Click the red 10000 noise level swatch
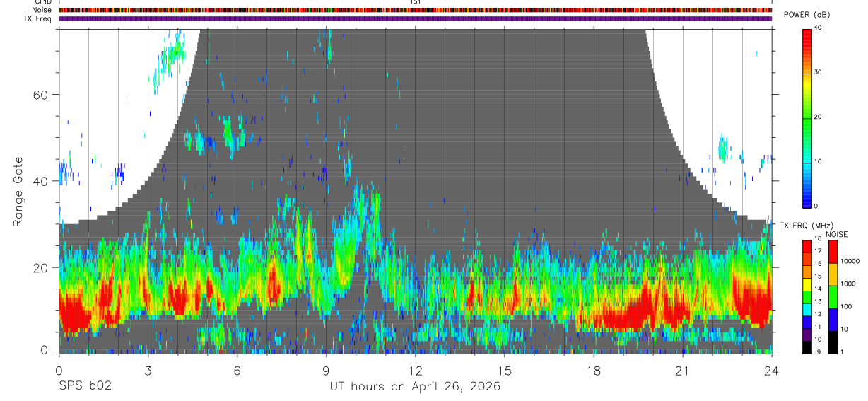The image size is (868, 401). [832, 251]
